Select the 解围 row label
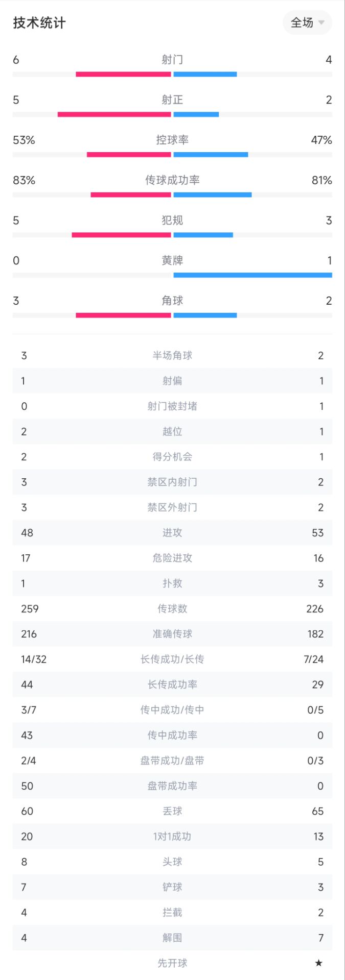This screenshot has width=345, height=980. 172,938
